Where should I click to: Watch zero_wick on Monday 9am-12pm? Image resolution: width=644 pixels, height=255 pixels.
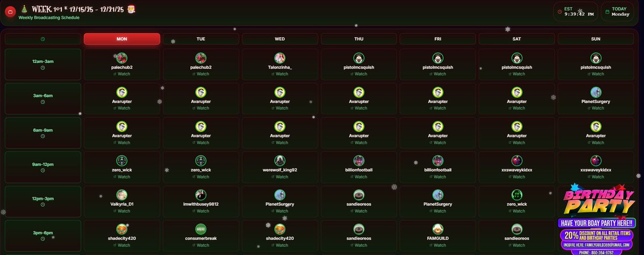click(122, 177)
